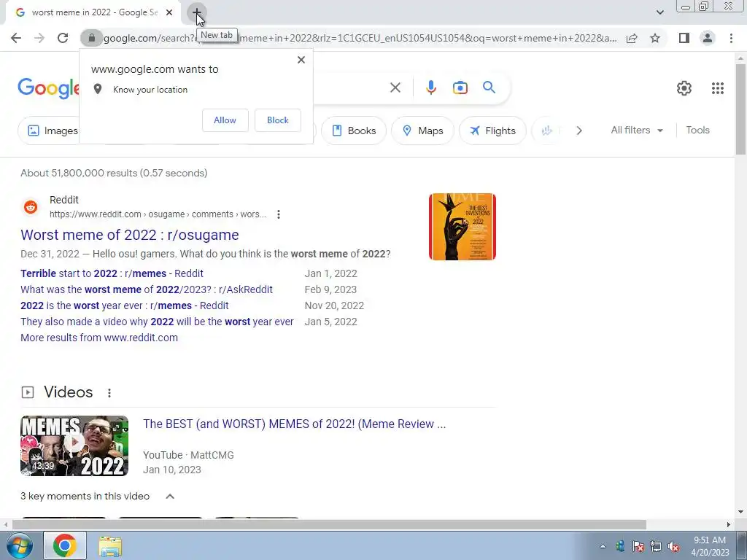The width and height of the screenshot is (747, 560).
Task: Show more filter chips arrow
Action: pos(578,131)
